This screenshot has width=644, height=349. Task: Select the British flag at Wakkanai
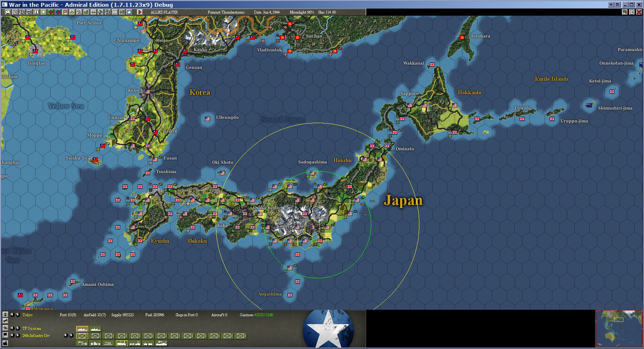(x=432, y=65)
